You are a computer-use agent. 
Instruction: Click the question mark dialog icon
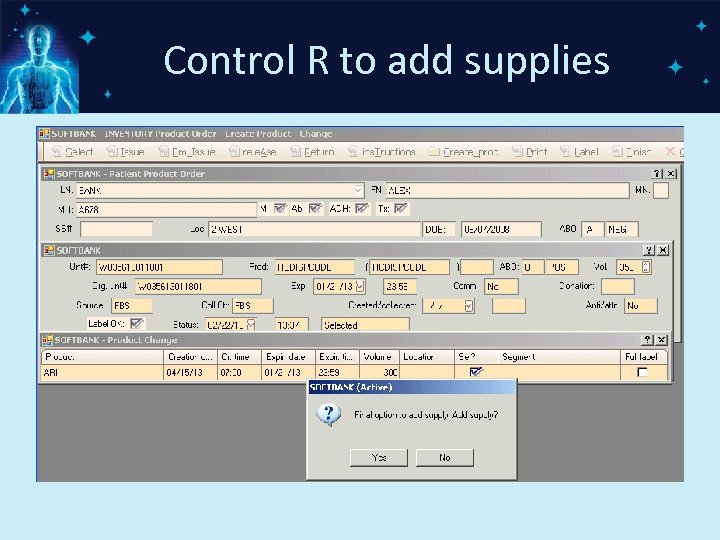(328, 415)
